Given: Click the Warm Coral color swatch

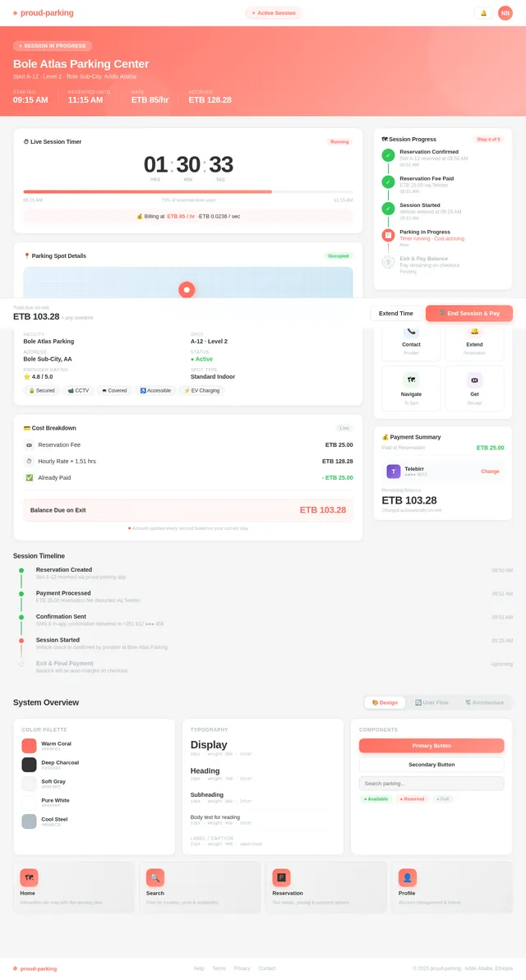Looking at the screenshot, I should tap(29, 746).
